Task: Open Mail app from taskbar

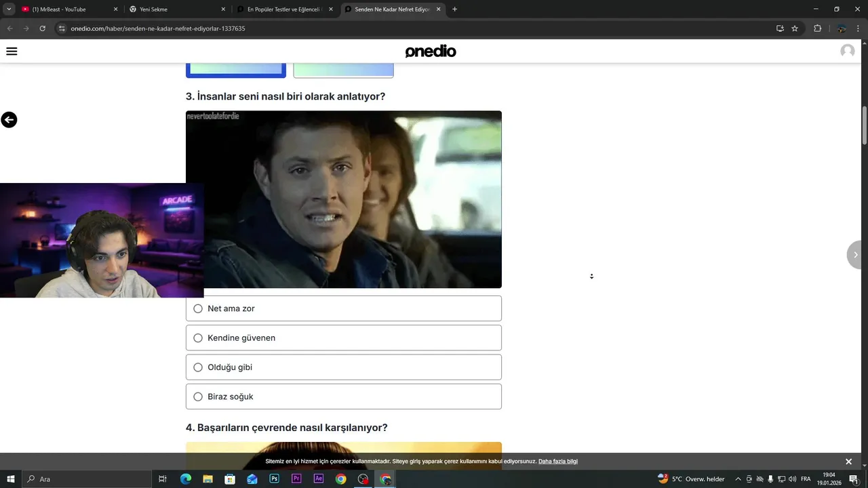Action: [x=252, y=479]
